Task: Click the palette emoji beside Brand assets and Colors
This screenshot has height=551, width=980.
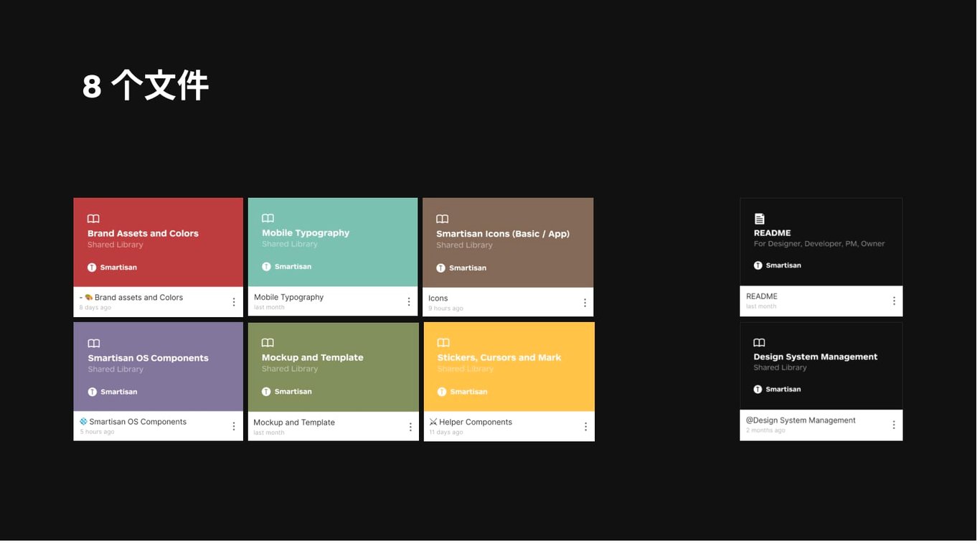Action: click(89, 297)
